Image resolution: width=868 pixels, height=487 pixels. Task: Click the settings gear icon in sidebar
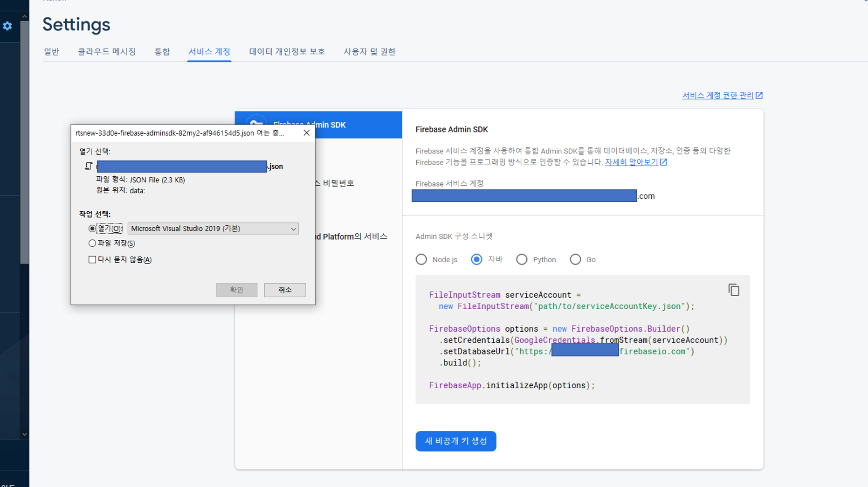(x=7, y=26)
